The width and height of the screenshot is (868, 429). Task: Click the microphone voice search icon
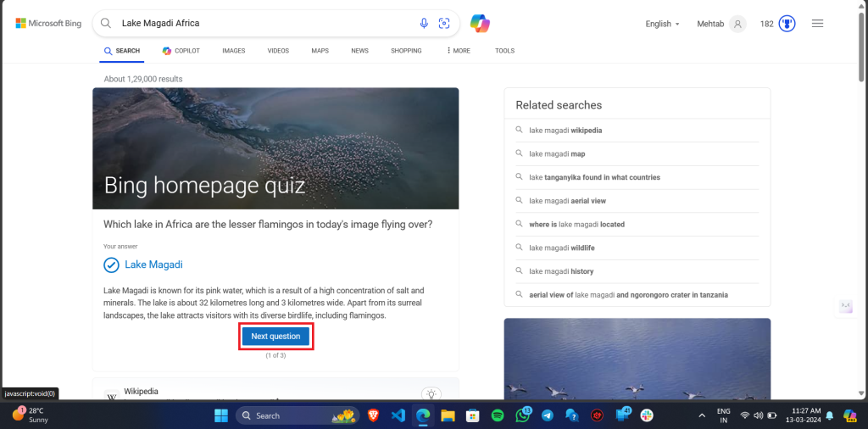(x=424, y=24)
